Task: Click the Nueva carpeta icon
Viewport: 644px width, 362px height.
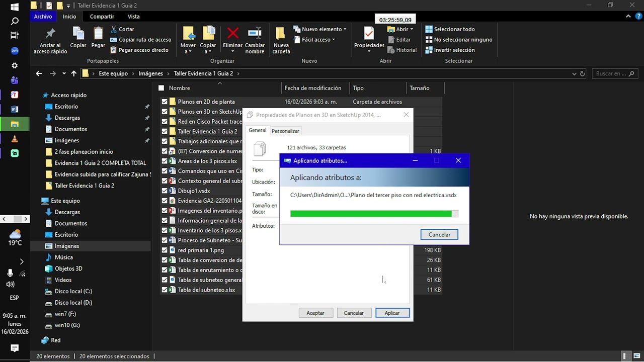Action: [x=281, y=34]
